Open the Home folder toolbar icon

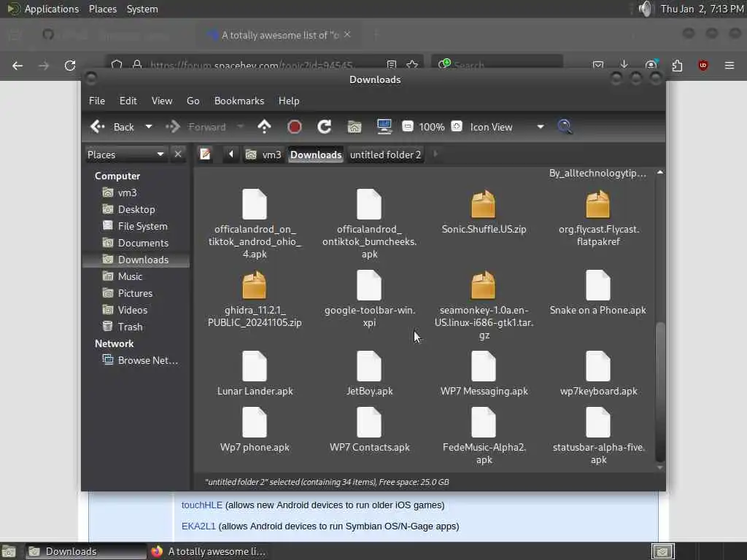tap(355, 127)
